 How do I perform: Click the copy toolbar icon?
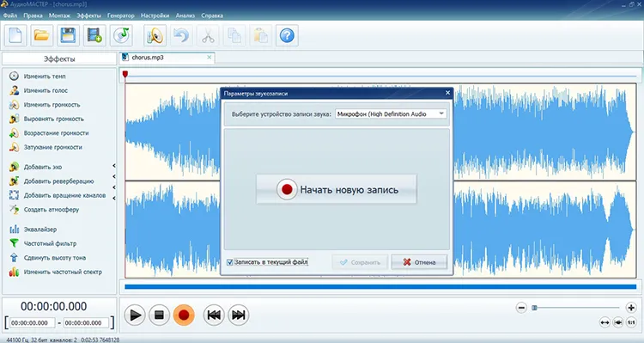click(234, 35)
